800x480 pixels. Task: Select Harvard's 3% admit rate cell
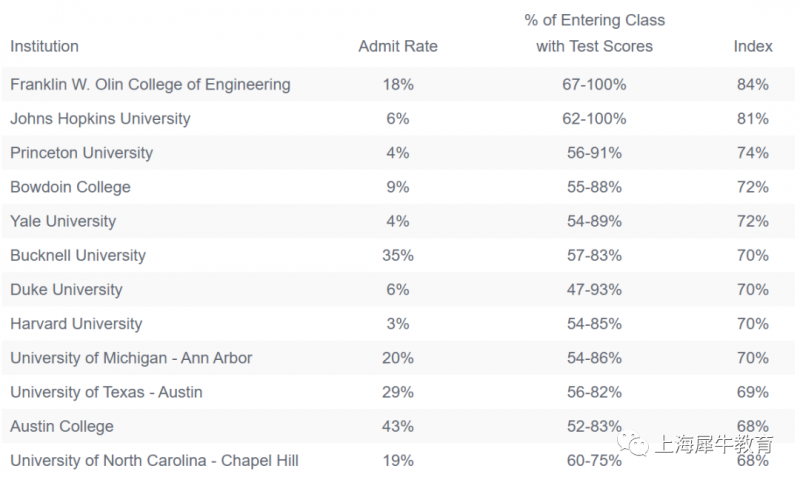(x=398, y=324)
